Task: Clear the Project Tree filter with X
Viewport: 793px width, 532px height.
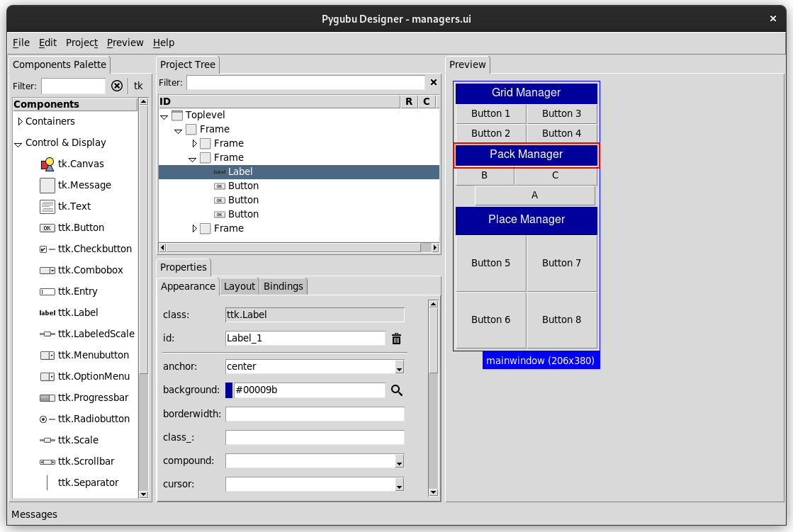Action: (434, 82)
